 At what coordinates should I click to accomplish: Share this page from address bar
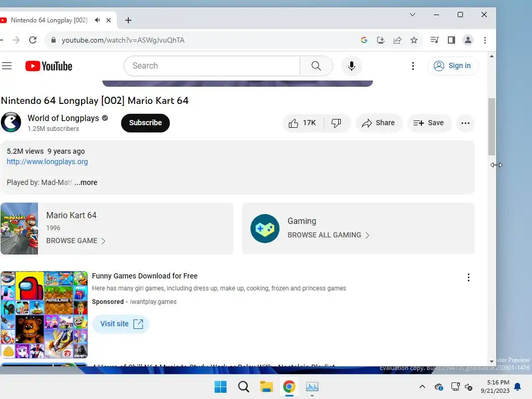[397, 40]
